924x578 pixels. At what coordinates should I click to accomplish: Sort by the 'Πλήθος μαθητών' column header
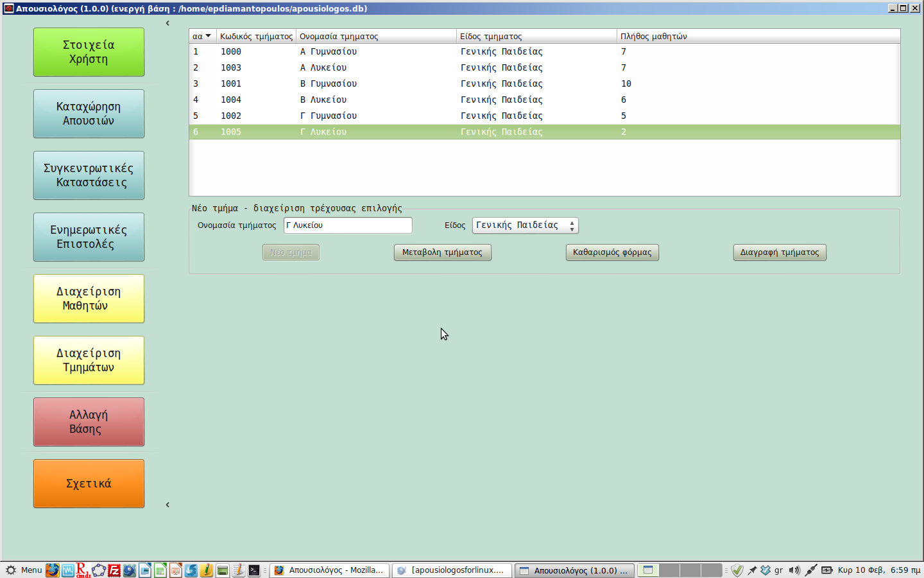758,36
